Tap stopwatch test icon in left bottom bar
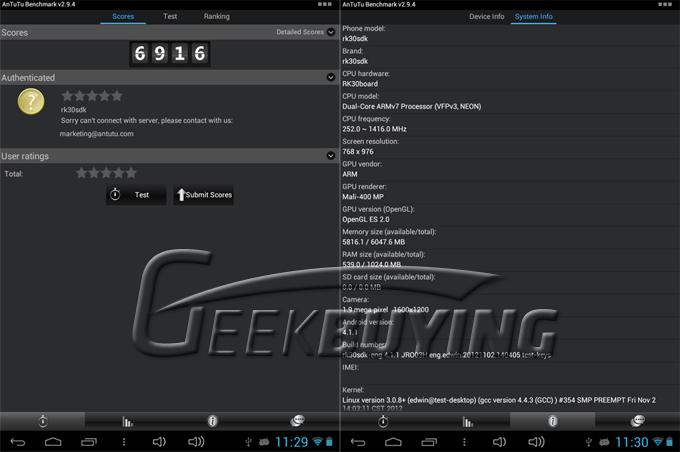Viewport: 680px width, 452px height. [x=43, y=421]
